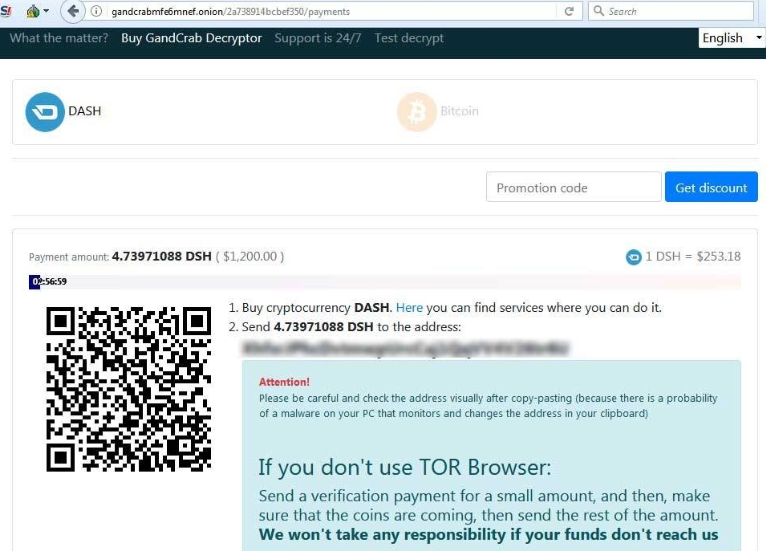Go to 'Buy GandCrab Decryptor' tab

(x=192, y=38)
